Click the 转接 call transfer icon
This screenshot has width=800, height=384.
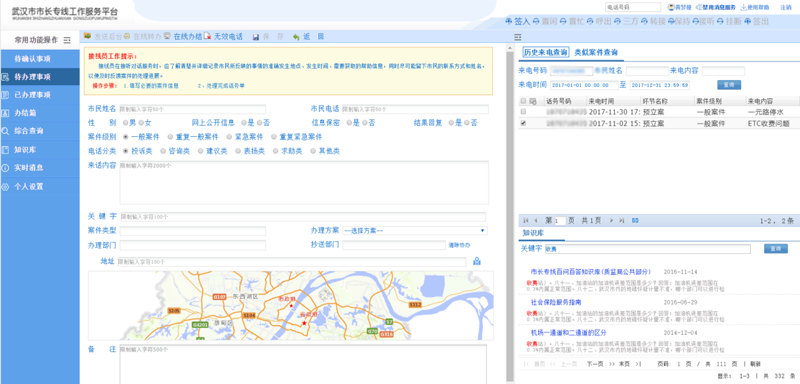pyautogui.click(x=644, y=21)
